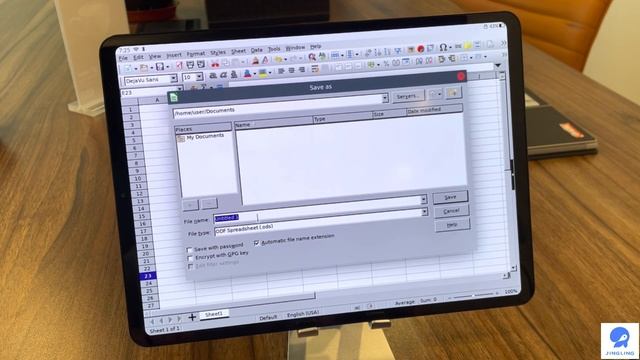
Task: Click the Servers... button
Action: coord(408,96)
